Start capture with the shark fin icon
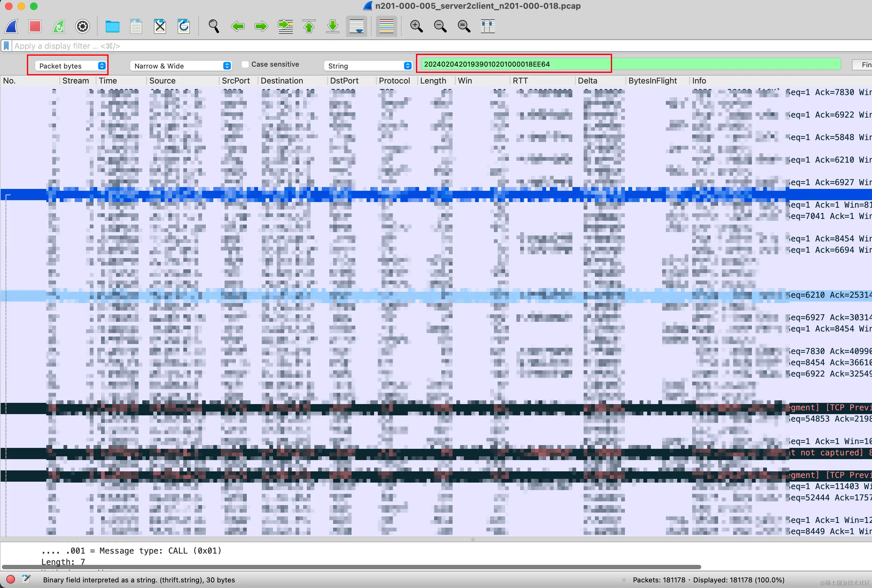The width and height of the screenshot is (872, 588). point(12,26)
